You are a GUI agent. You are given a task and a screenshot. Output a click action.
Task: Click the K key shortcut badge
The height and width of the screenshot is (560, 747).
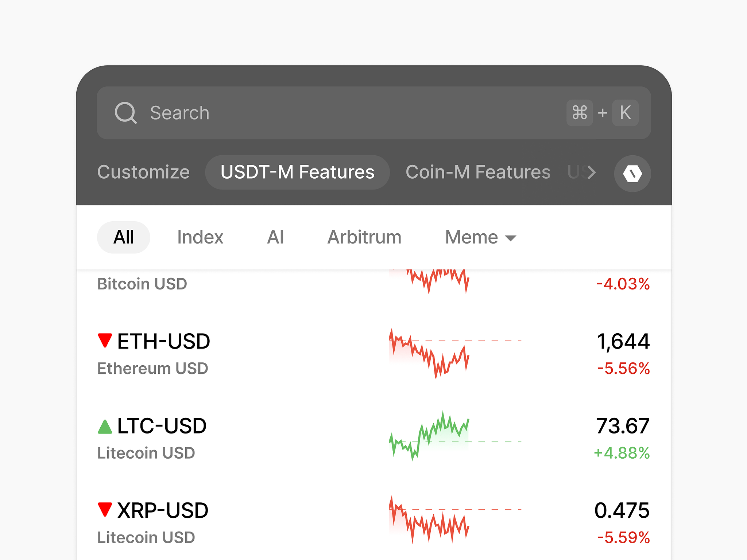coord(625,113)
